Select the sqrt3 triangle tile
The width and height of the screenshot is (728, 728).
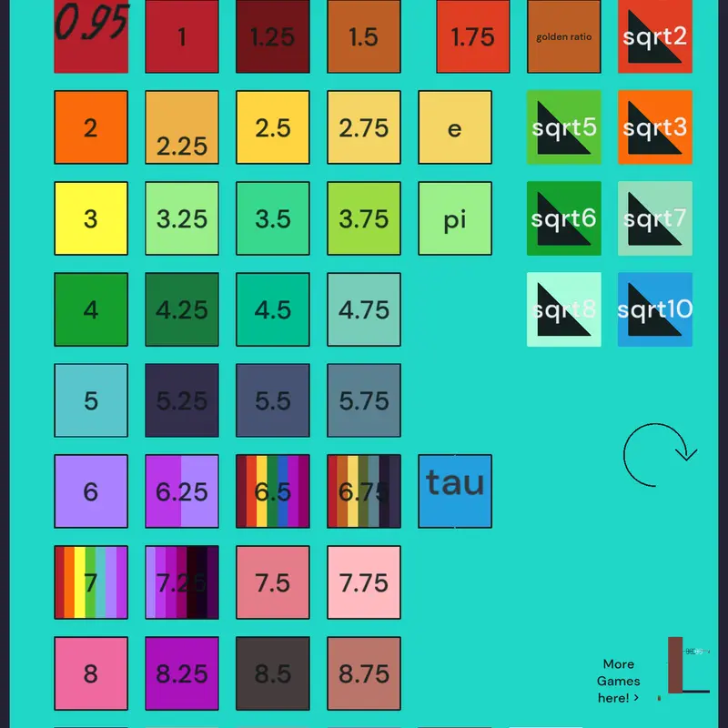point(654,127)
